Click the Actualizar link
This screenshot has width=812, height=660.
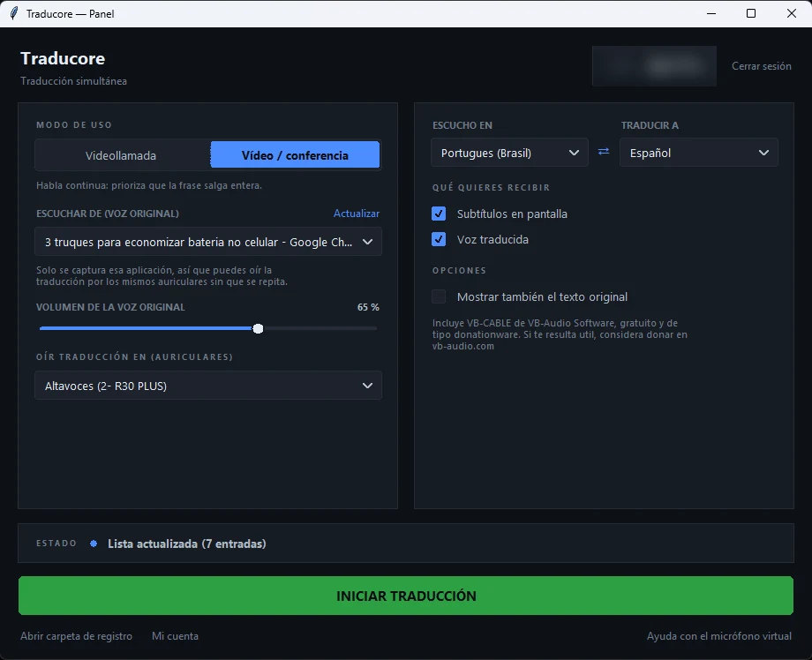pos(357,214)
